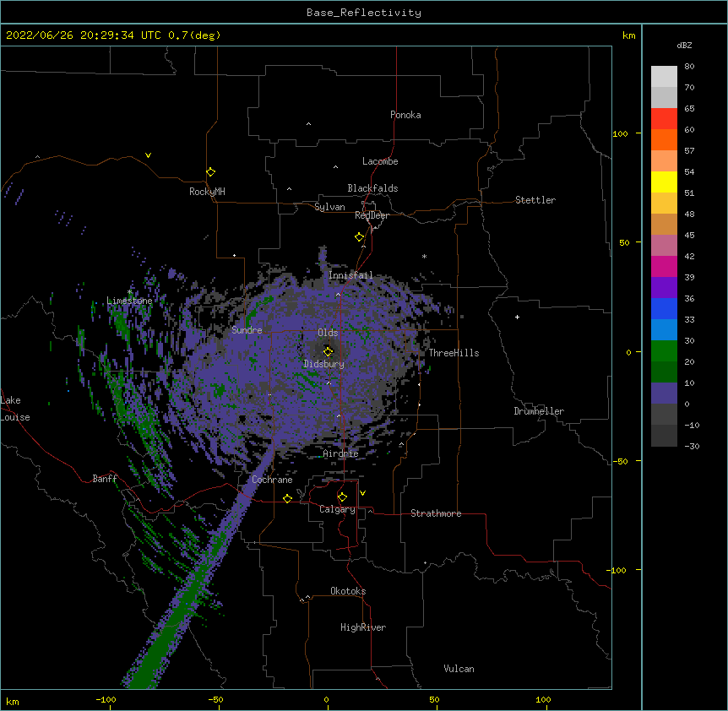
Task: Click the yellow radar marker near RockyMH
Action: 210,172
